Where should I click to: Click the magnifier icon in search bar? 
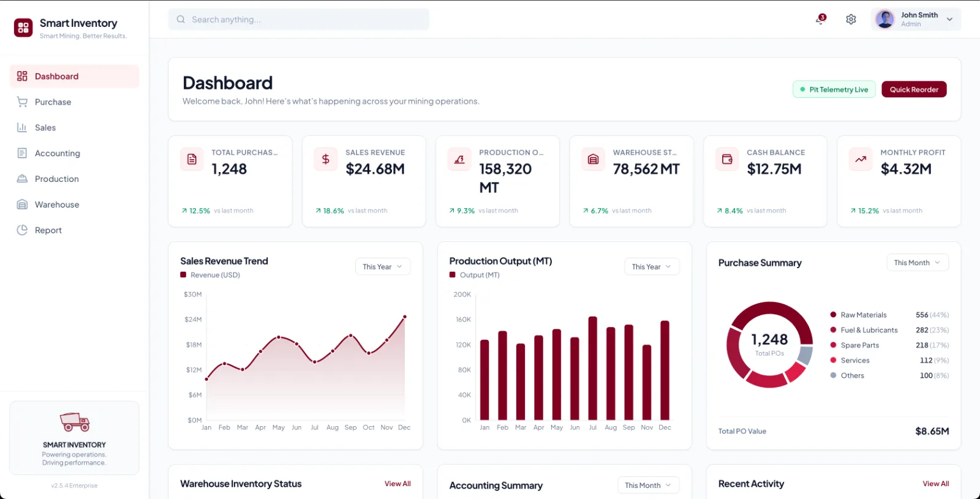[x=181, y=20]
